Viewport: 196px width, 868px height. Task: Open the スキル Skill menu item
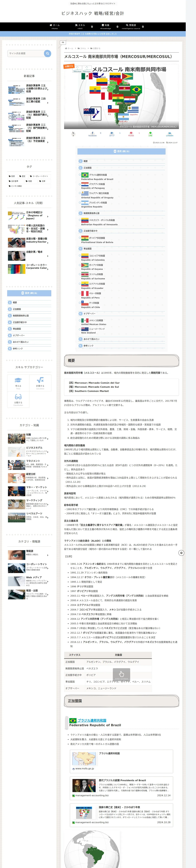[80, 27]
